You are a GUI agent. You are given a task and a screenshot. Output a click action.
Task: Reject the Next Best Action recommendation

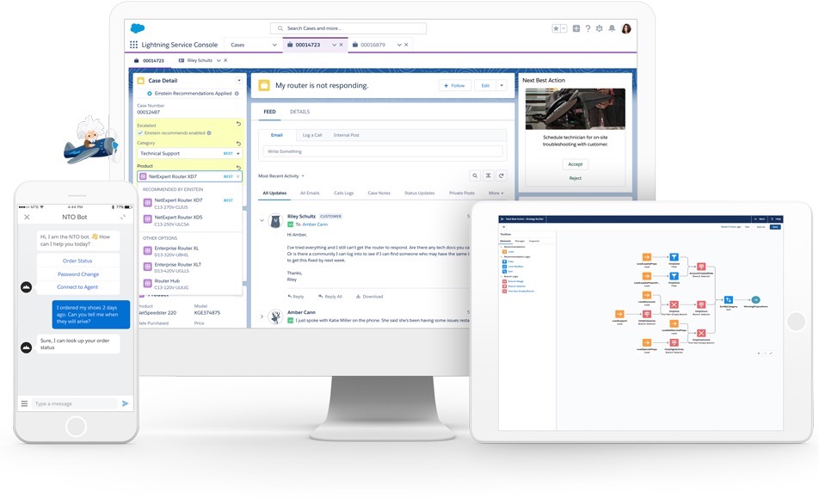(x=575, y=178)
